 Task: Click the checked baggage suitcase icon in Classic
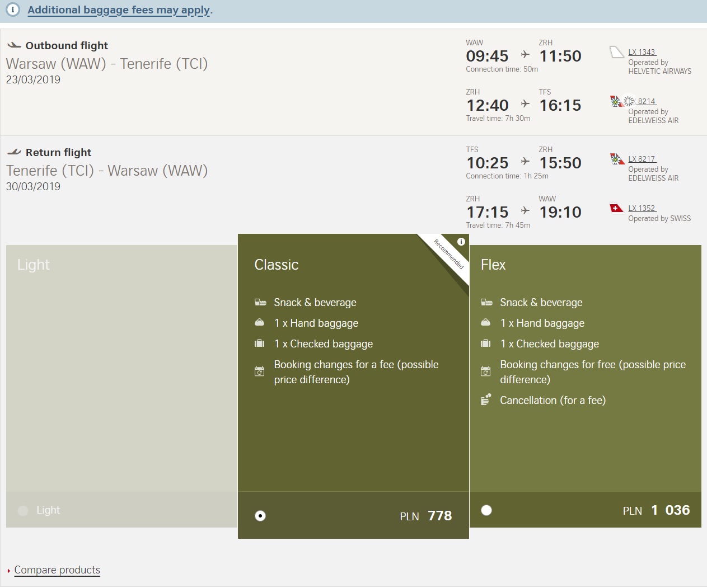point(259,344)
